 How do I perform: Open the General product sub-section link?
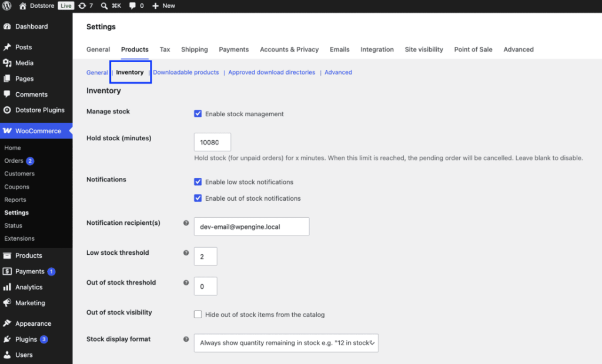pyautogui.click(x=97, y=72)
